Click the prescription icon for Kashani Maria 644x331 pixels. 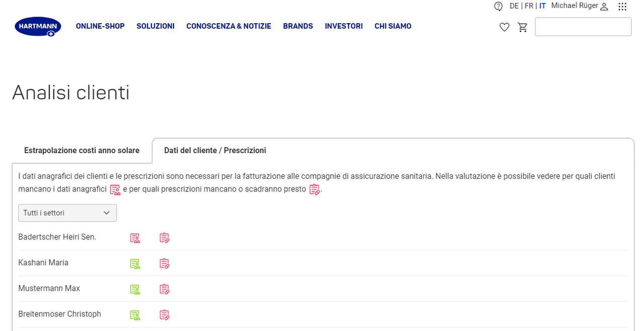tap(165, 263)
